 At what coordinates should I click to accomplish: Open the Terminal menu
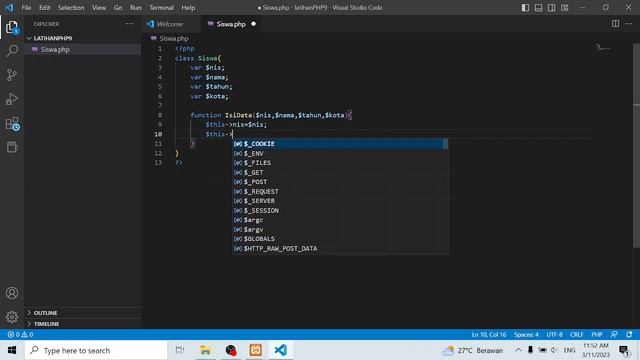(x=161, y=8)
